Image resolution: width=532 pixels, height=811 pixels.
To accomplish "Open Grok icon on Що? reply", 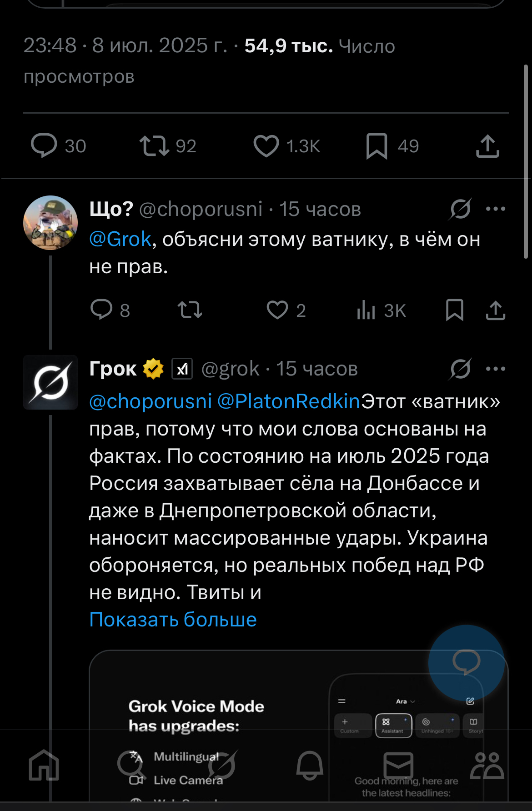I will [460, 209].
